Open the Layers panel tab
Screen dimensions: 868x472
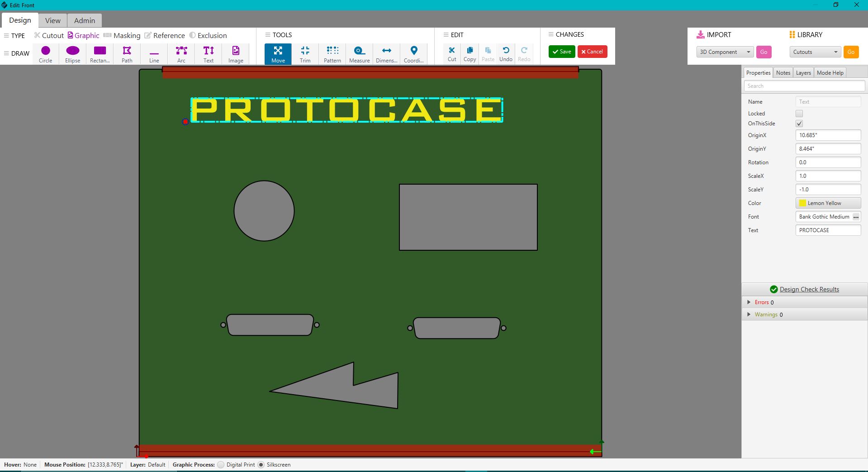point(803,73)
